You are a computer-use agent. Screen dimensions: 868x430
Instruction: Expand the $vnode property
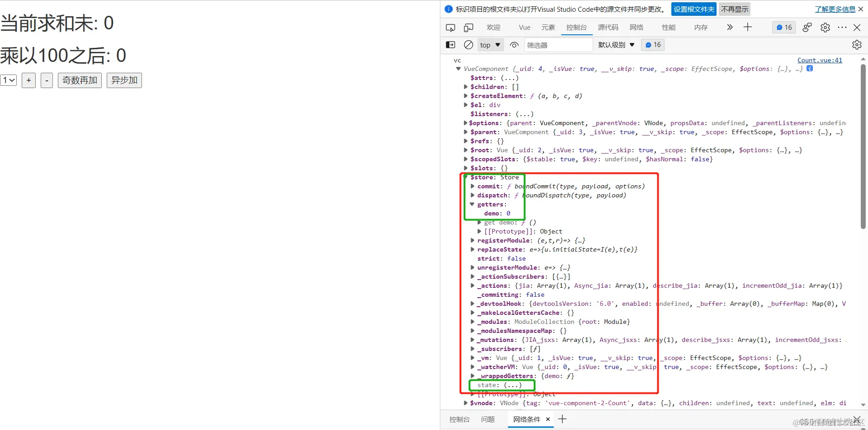466,403
